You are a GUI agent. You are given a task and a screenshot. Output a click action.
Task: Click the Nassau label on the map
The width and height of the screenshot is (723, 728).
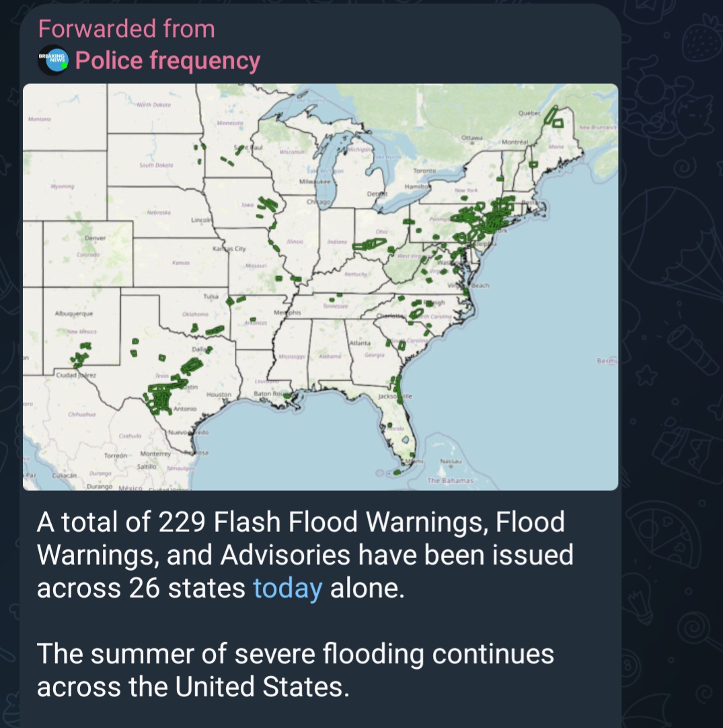(449, 461)
